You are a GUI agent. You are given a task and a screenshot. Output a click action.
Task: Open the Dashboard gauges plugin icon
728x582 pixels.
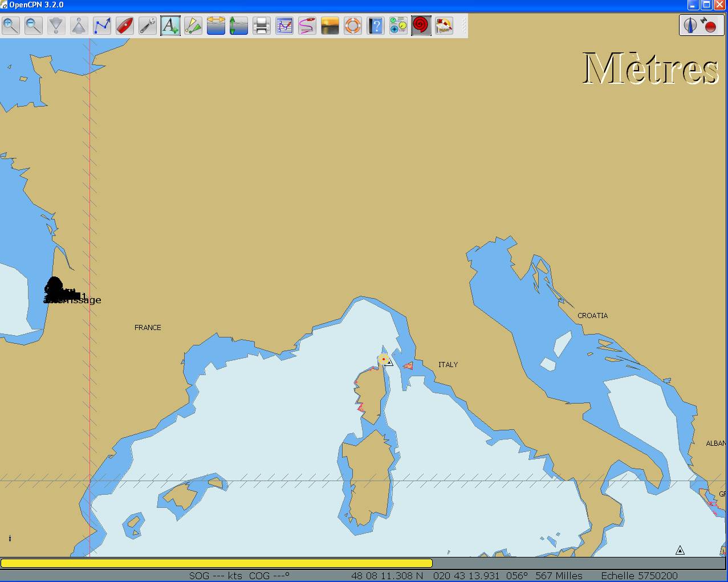(x=398, y=26)
